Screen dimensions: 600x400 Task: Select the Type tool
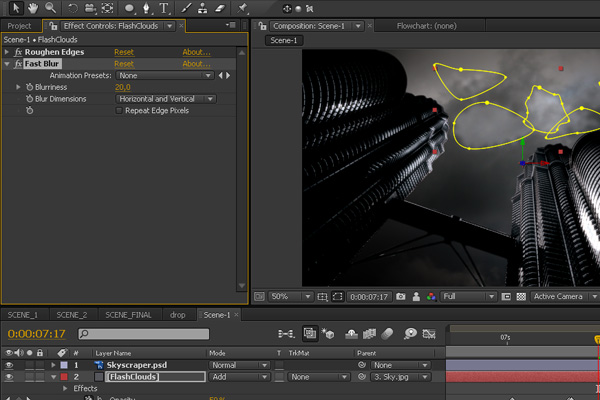(164, 8)
